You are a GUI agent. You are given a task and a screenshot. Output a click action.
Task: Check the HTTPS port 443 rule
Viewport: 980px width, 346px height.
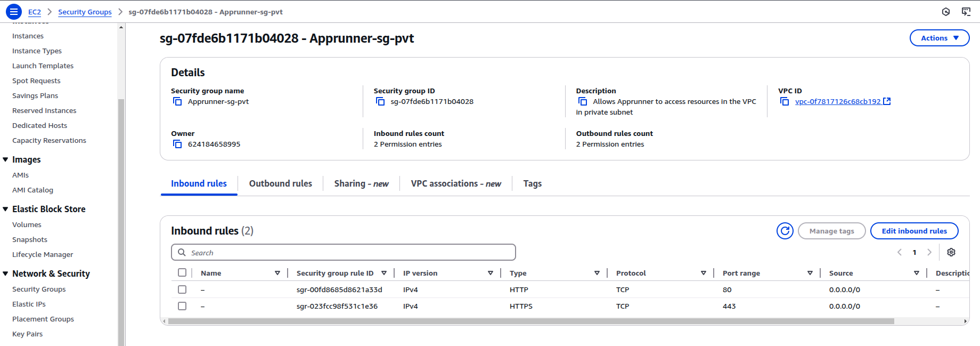pos(182,306)
